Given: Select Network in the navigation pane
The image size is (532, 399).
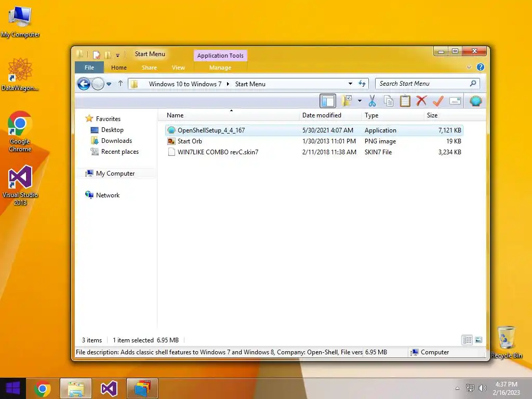Looking at the screenshot, I should pyautogui.click(x=108, y=195).
